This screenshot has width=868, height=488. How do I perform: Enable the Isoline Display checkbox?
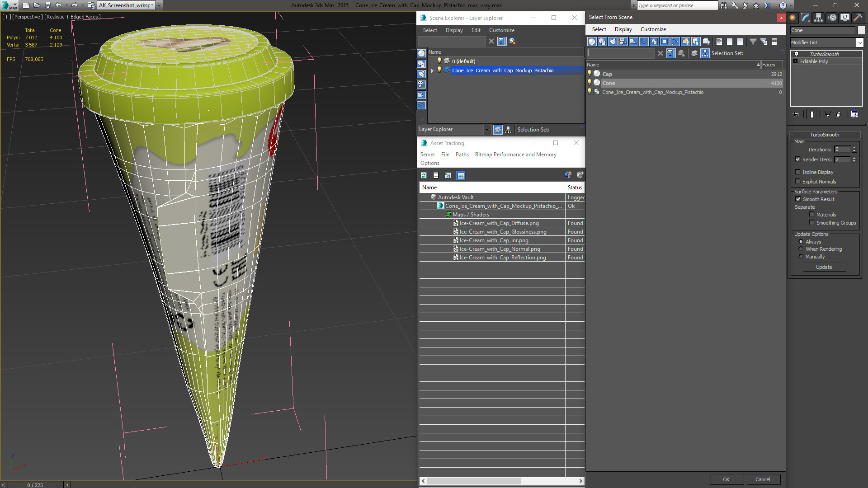[x=798, y=172]
